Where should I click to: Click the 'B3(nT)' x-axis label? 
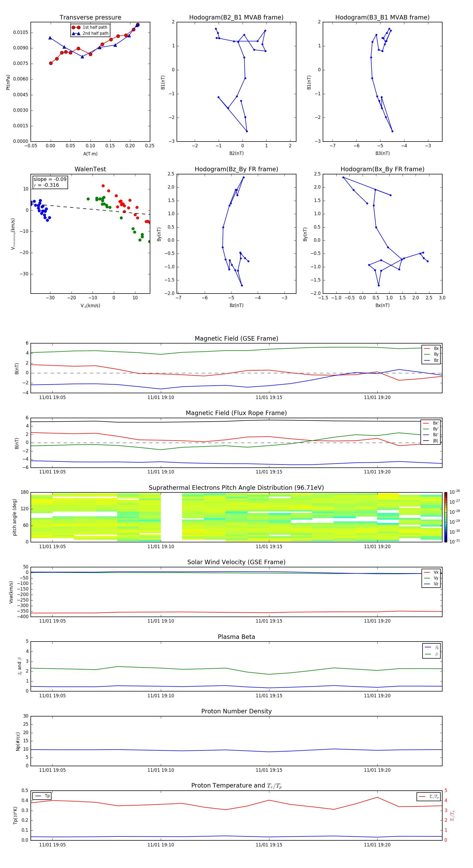382,153
